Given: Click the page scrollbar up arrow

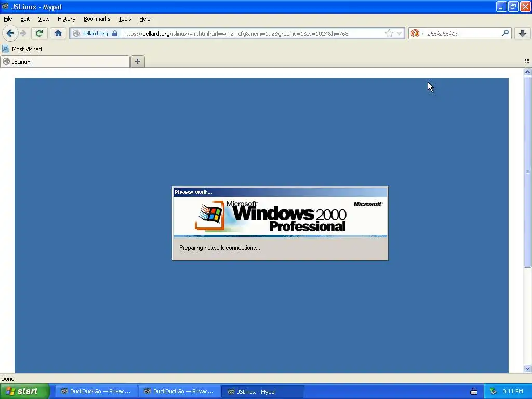Looking at the screenshot, I should point(527,72).
